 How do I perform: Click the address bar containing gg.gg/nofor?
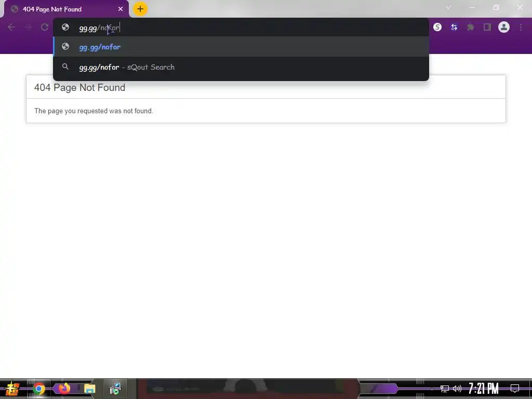click(241, 28)
